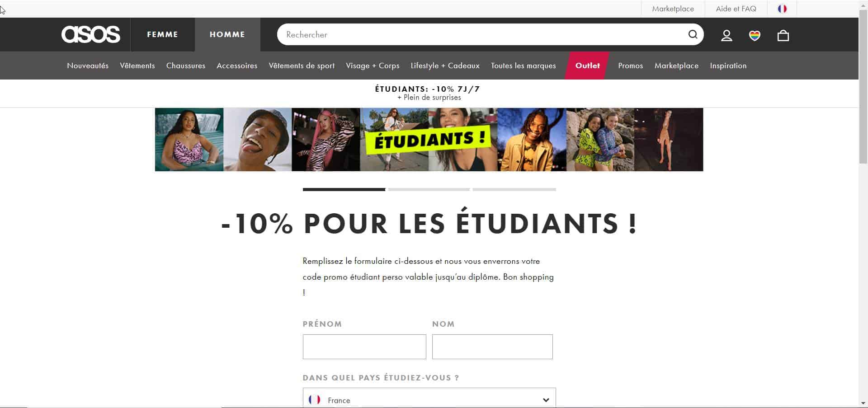
Task: Open the Vêtements menu
Action: 137,66
